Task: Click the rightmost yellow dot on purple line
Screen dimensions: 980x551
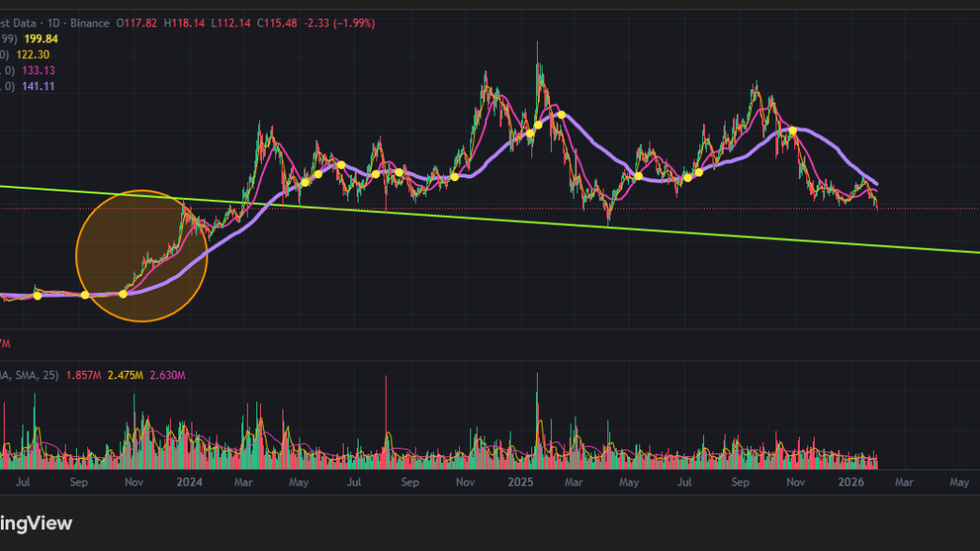Action: (793, 130)
